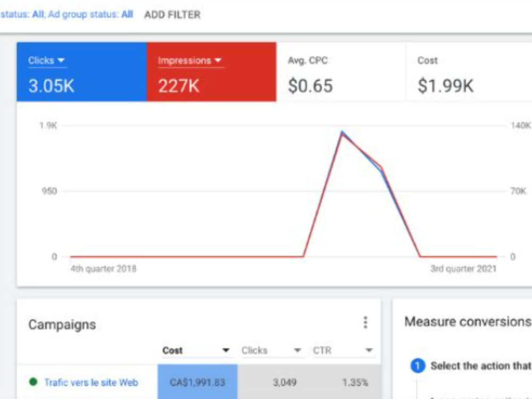This screenshot has width=532, height=399.
Task: Select the Avg. CPC metric card
Action: point(340,72)
